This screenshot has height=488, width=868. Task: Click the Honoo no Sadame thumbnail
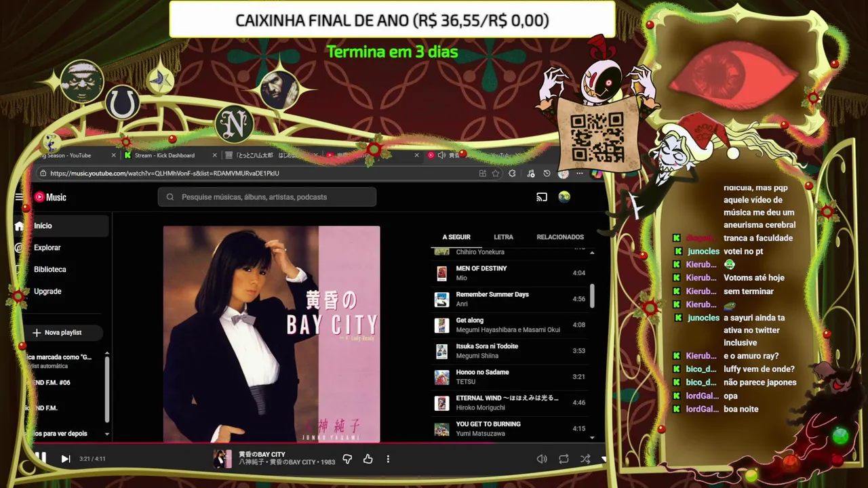[x=441, y=378]
